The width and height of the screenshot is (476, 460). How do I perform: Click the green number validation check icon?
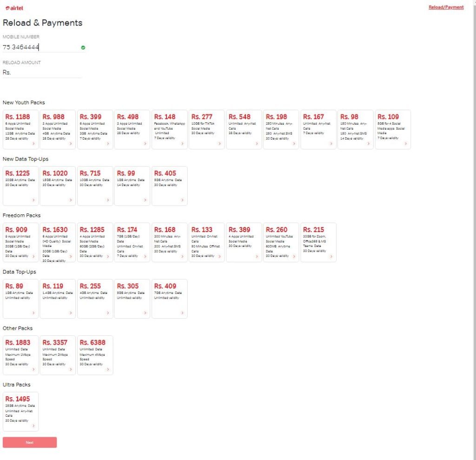tap(83, 47)
